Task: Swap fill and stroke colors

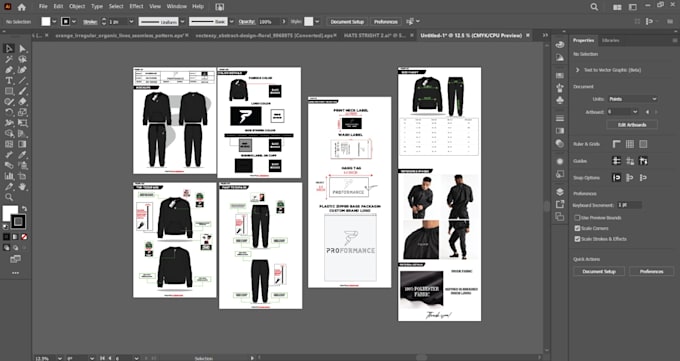Action: coord(24,209)
